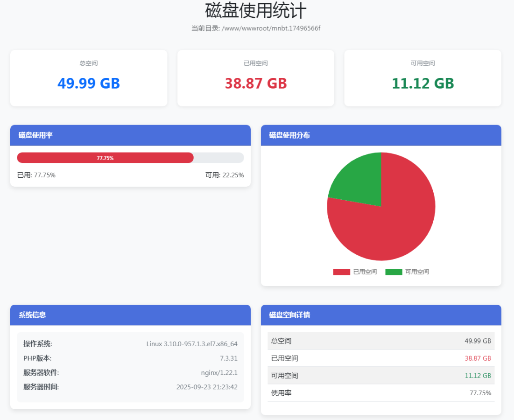Image resolution: width=514 pixels, height=420 pixels.
Task: Click the 磁盘使用分布 panel header
Action: pyautogui.click(x=381, y=135)
